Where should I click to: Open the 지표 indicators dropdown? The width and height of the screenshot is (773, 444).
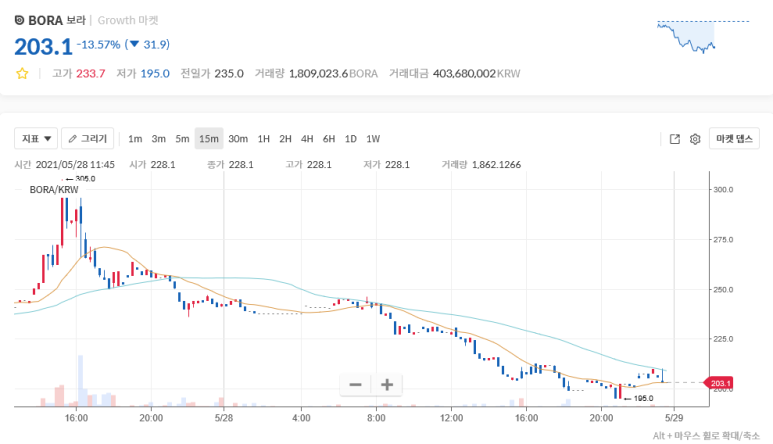coord(36,138)
